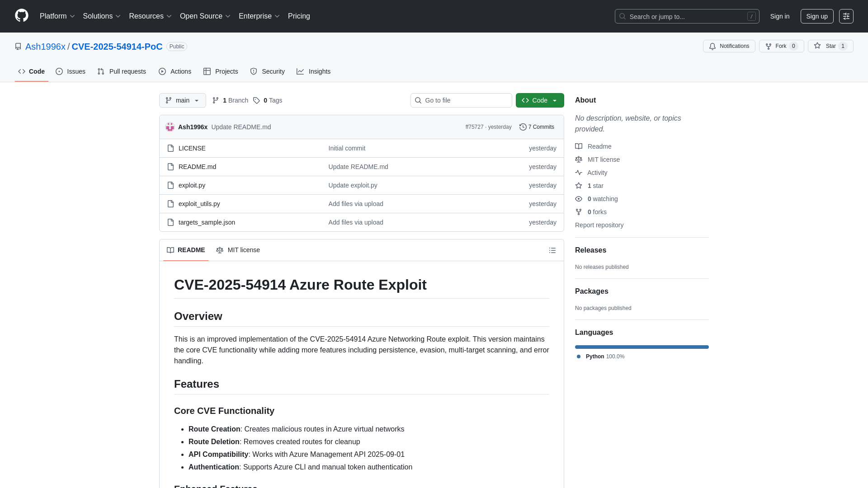The image size is (868, 488).
Task: Click the history clock icon beside 7 Commits
Action: coord(523,127)
